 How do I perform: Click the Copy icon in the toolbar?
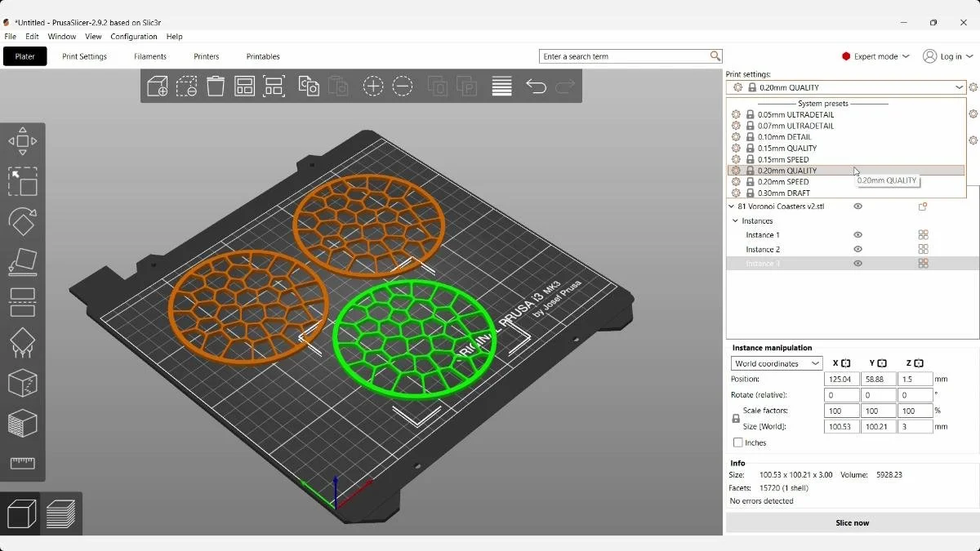[309, 87]
